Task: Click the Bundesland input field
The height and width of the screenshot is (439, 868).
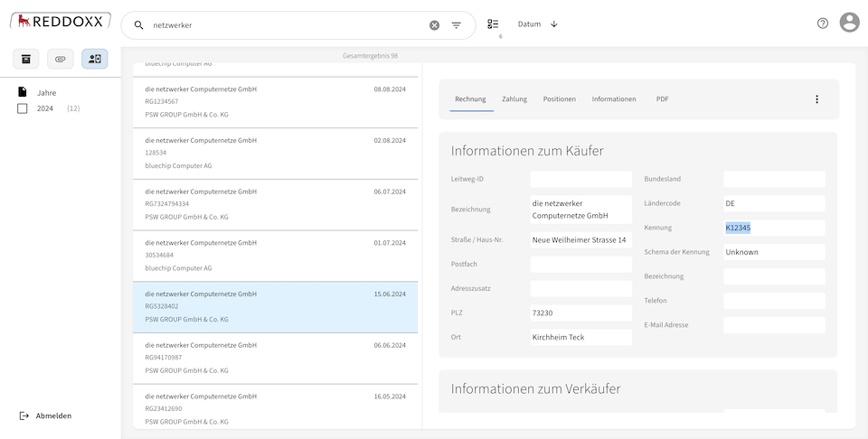Action: pos(774,179)
